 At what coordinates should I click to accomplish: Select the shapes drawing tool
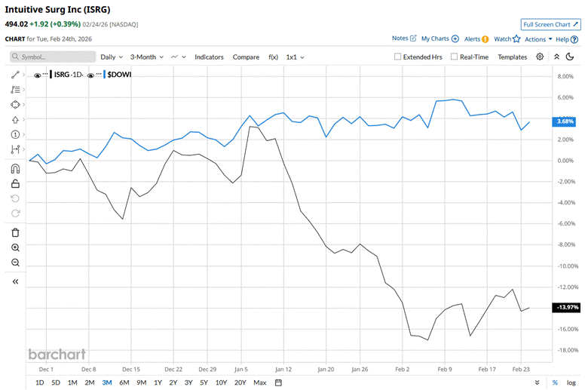15,105
